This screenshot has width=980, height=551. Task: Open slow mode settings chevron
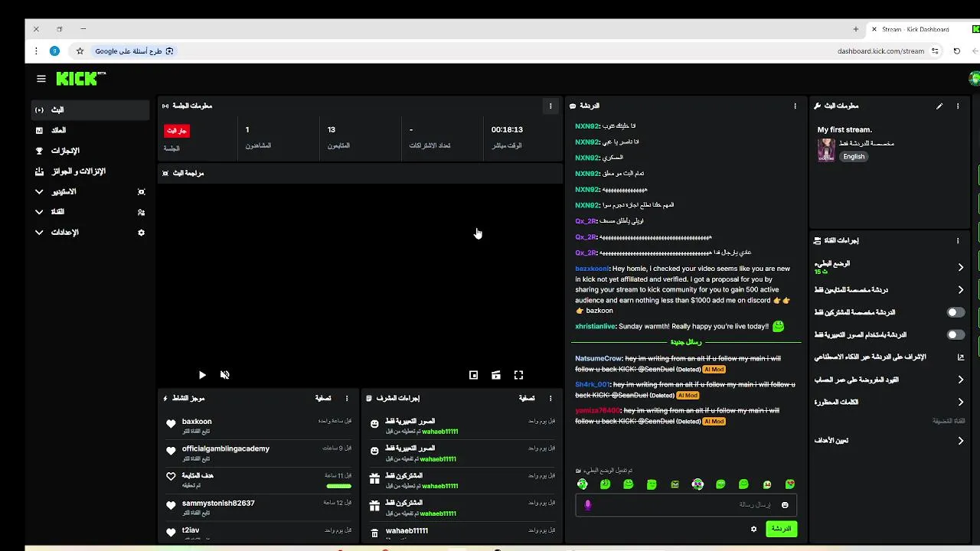[961, 267]
